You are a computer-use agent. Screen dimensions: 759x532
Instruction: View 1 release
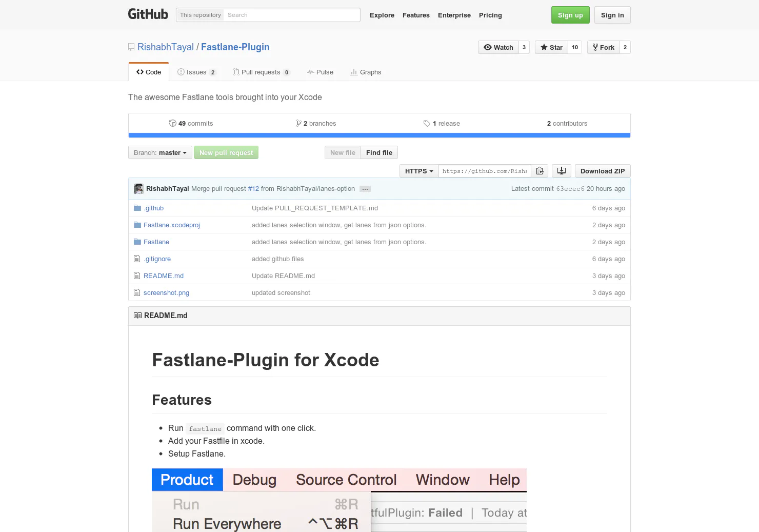tap(442, 123)
